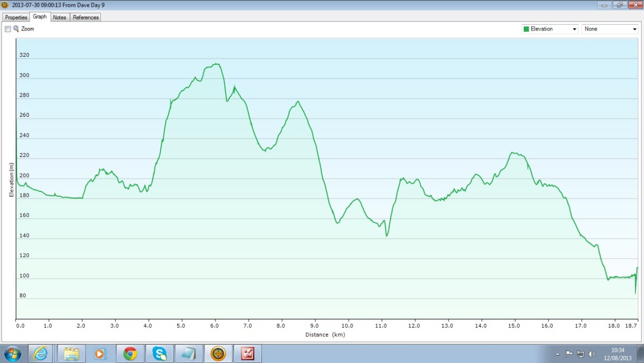The width and height of the screenshot is (644, 363).
Task: Open the Windows Start menu
Action: 12,353
